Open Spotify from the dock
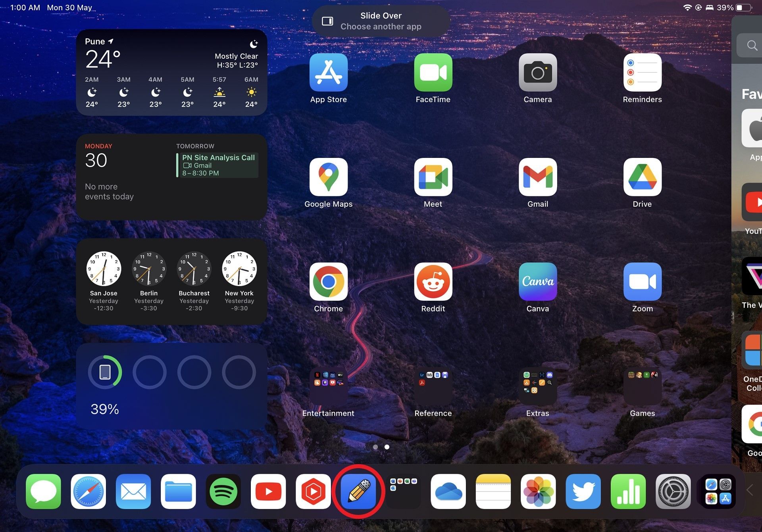 223,492
